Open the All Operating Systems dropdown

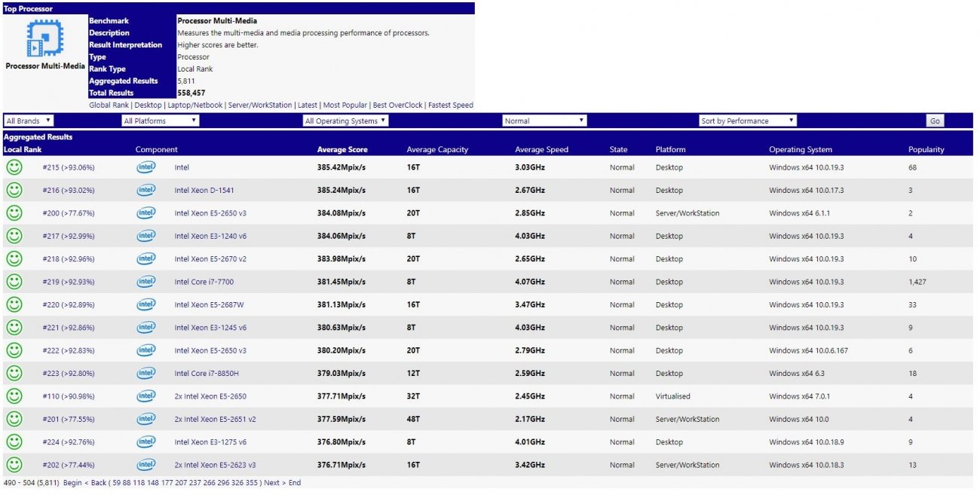(x=345, y=121)
